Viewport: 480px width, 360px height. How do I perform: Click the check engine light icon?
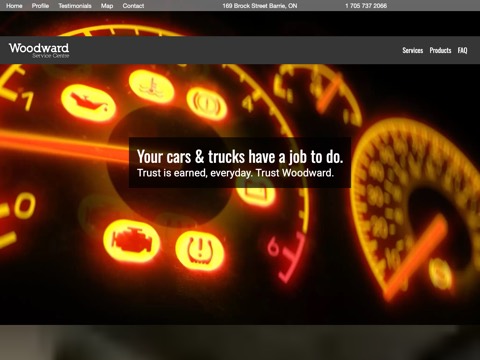[x=131, y=241]
